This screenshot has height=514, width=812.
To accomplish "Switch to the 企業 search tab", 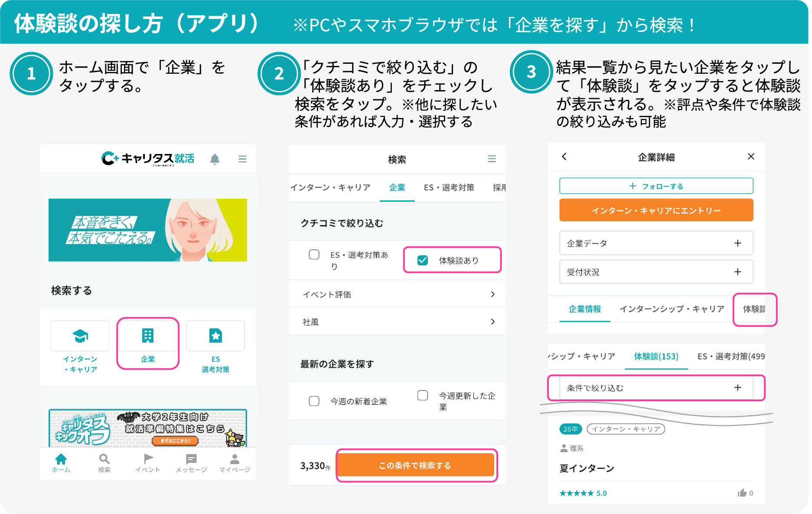I will click(x=397, y=188).
